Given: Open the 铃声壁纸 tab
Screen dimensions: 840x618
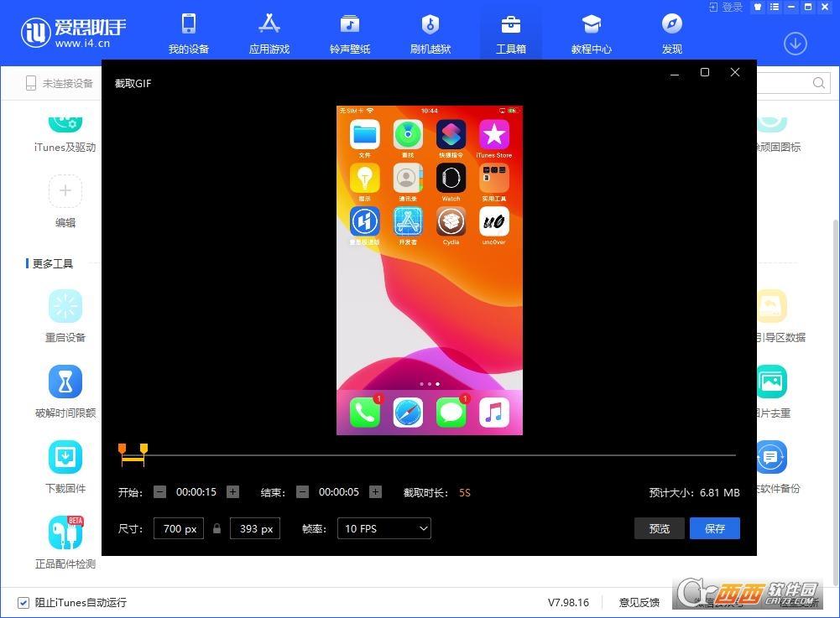Looking at the screenshot, I should 350,34.
